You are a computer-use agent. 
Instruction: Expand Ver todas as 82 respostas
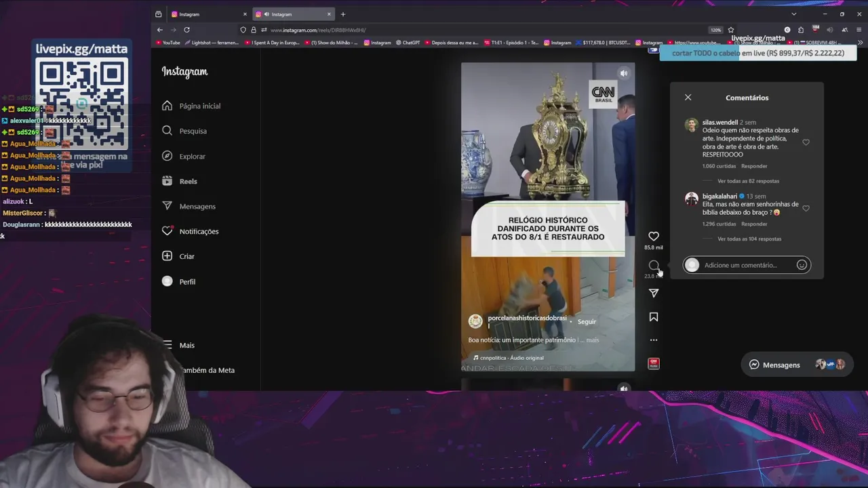coord(748,181)
